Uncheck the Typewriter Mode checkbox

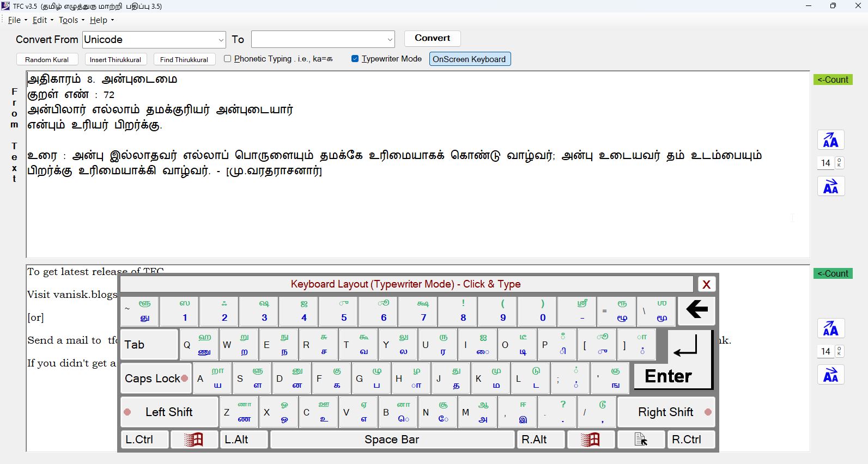355,59
